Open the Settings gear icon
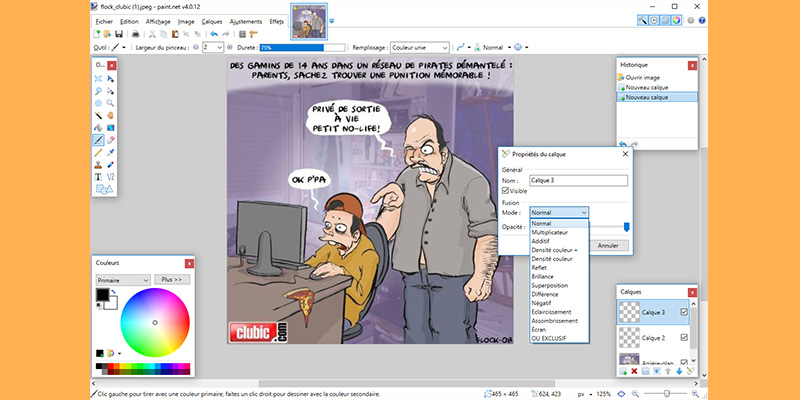Screen dimensions: 800x400 pyautogui.click(x=691, y=20)
